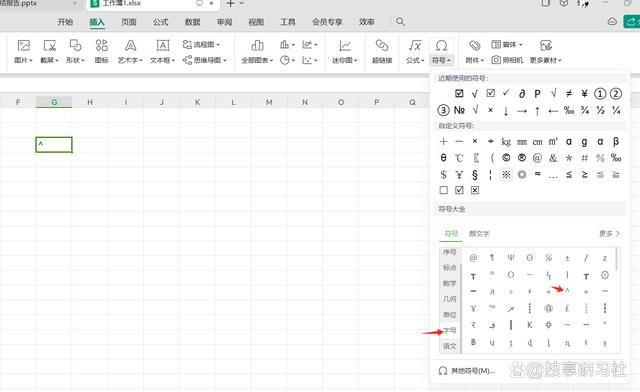Insert the § section symbol

pyautogui.click(x=475, y=174)
